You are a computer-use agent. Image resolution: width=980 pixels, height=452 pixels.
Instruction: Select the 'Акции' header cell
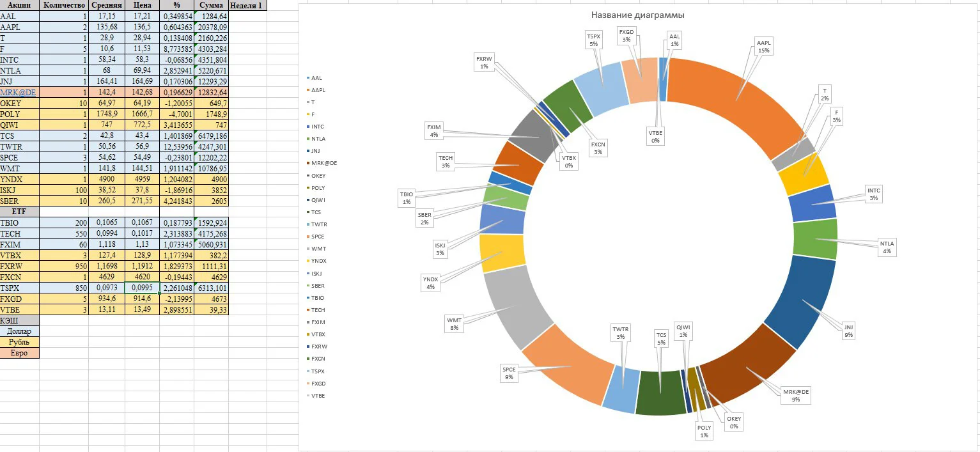click(20, 5)
